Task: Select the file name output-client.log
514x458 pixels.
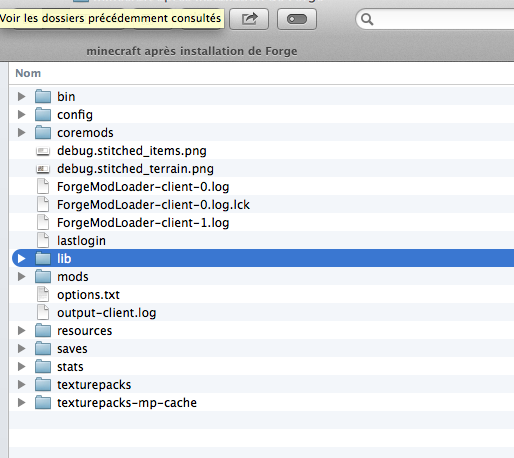Action: coord(107,313)
